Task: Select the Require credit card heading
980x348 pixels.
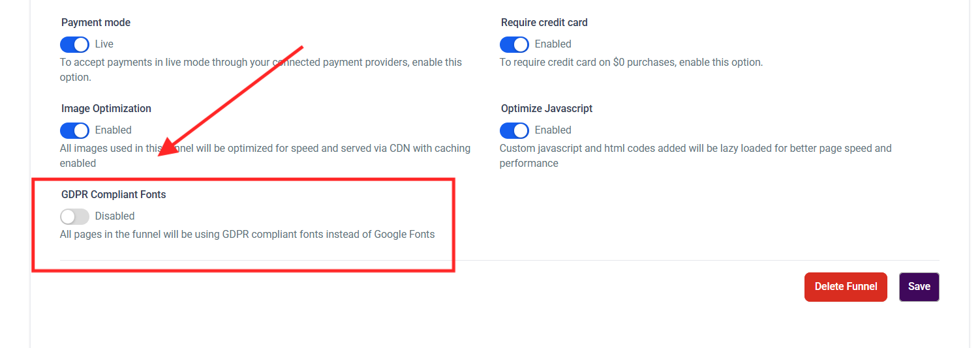Action: 544,23
